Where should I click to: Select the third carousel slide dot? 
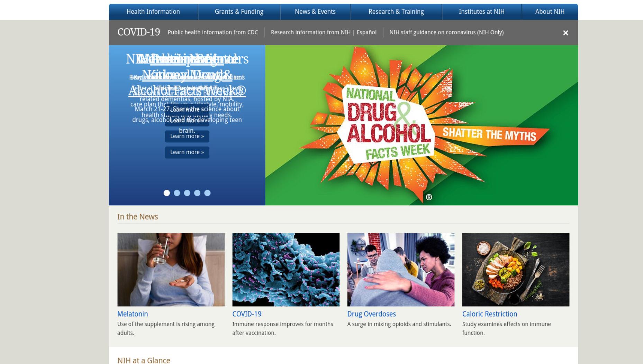(187, 193)
